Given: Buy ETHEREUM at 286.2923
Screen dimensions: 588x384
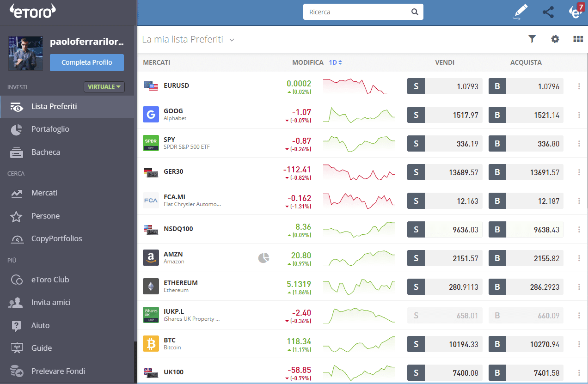Looking at the screenshot, I should [526, 286].
